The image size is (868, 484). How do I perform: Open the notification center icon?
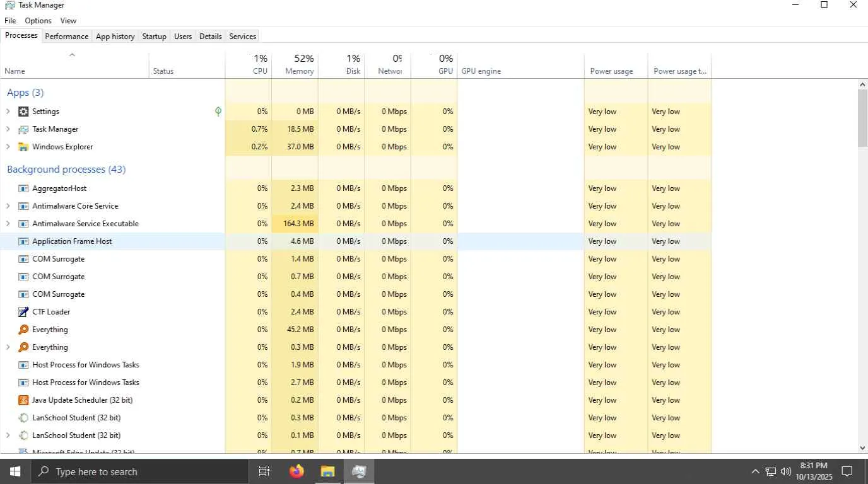pos(847,471)
